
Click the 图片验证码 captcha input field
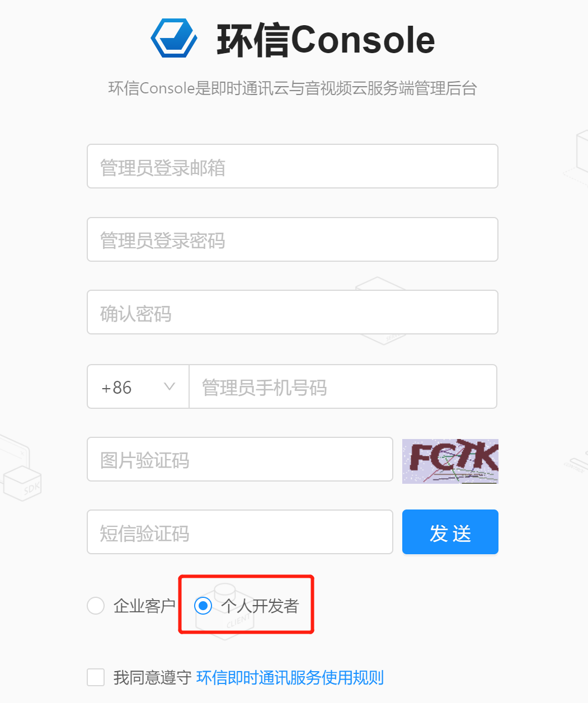(240, 459)
